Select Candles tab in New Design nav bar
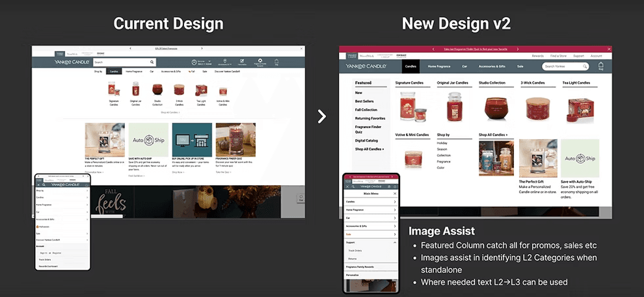This screenshot has height=297, width=644. pyautogui.click(x=410, y=66)
